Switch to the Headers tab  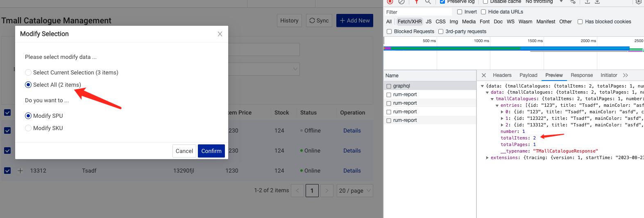click(x=502, y=75)
